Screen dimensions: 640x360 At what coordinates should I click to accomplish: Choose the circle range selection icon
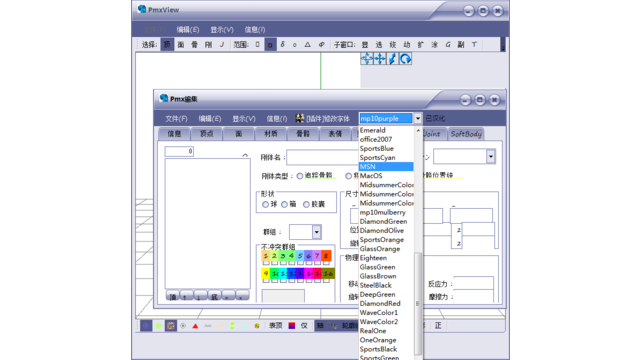tap(295, 44)
